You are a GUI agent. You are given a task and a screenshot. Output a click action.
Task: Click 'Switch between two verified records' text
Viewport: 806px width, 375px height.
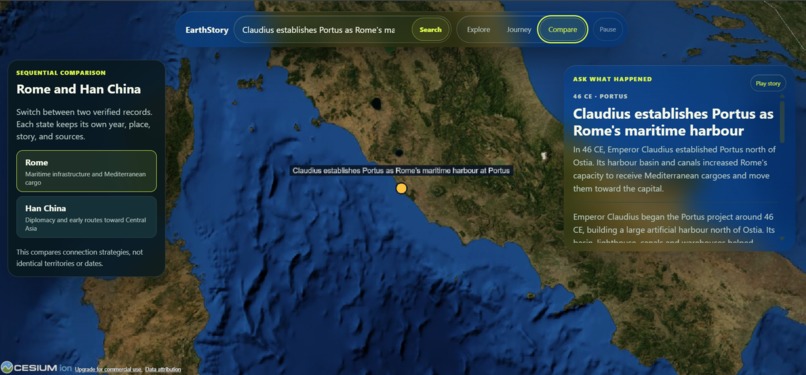pos(84,125)
